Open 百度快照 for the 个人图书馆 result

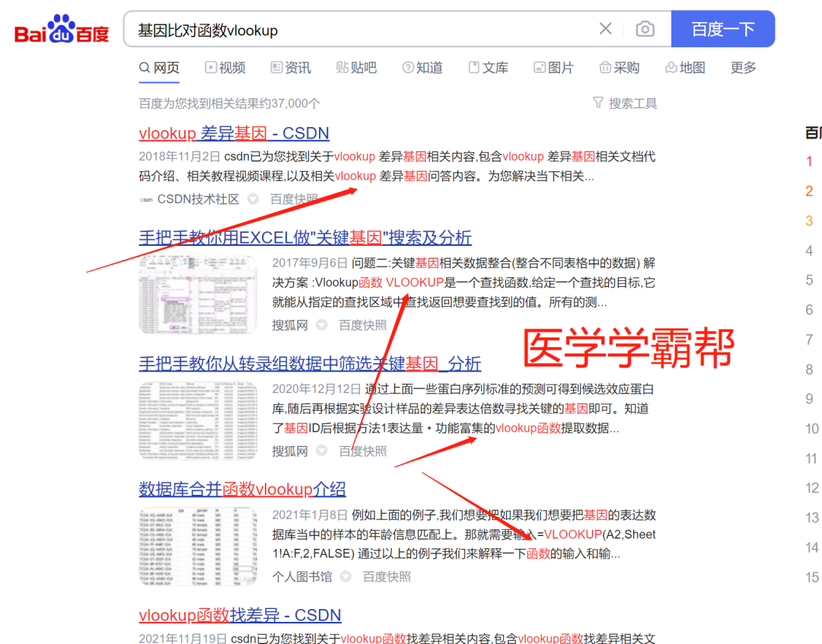387,577
